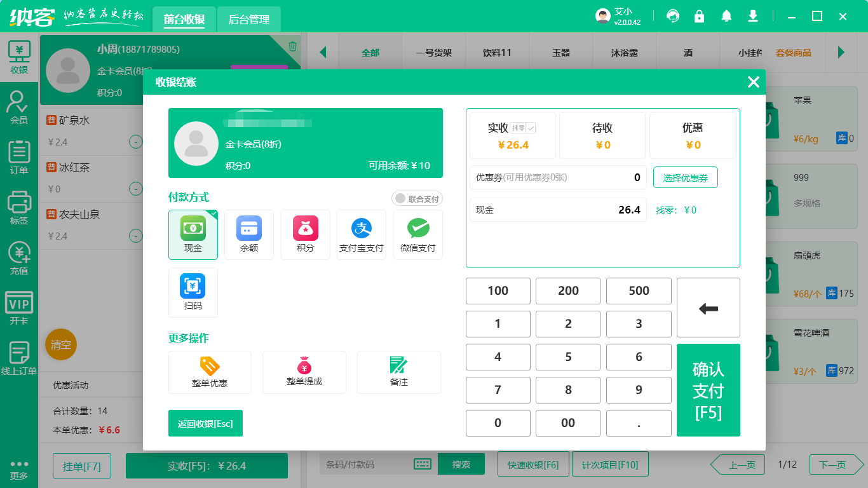This screenshot has width=868, height=488.
Task: Switch to the 前台收银 tab
Action: [184, 20]
